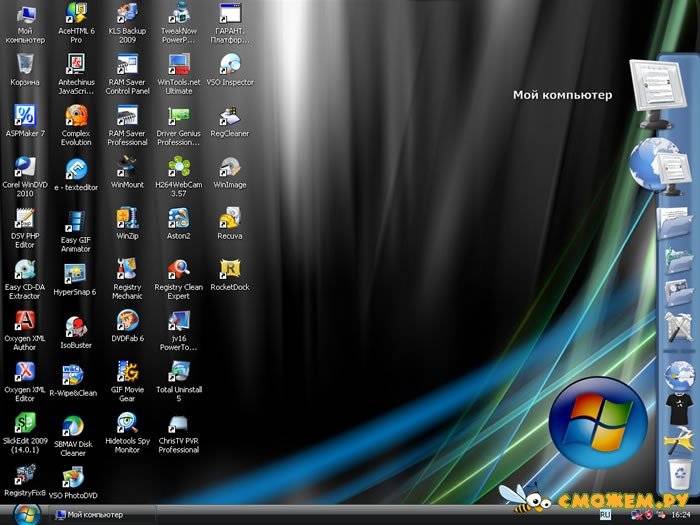The height and width of the screenshot is (525, 700).
Task: Launch HyperSnap 6 shortcut
Action: [x=76, y=274]
